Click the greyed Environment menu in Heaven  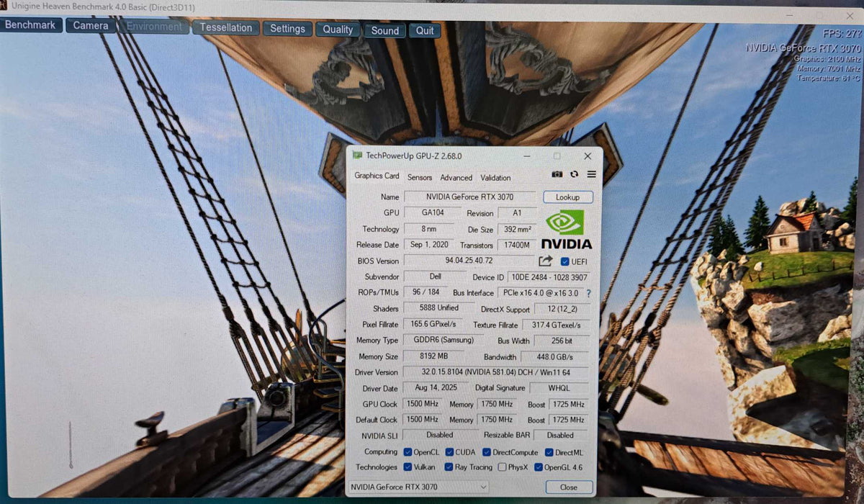(x=154, y=27)
